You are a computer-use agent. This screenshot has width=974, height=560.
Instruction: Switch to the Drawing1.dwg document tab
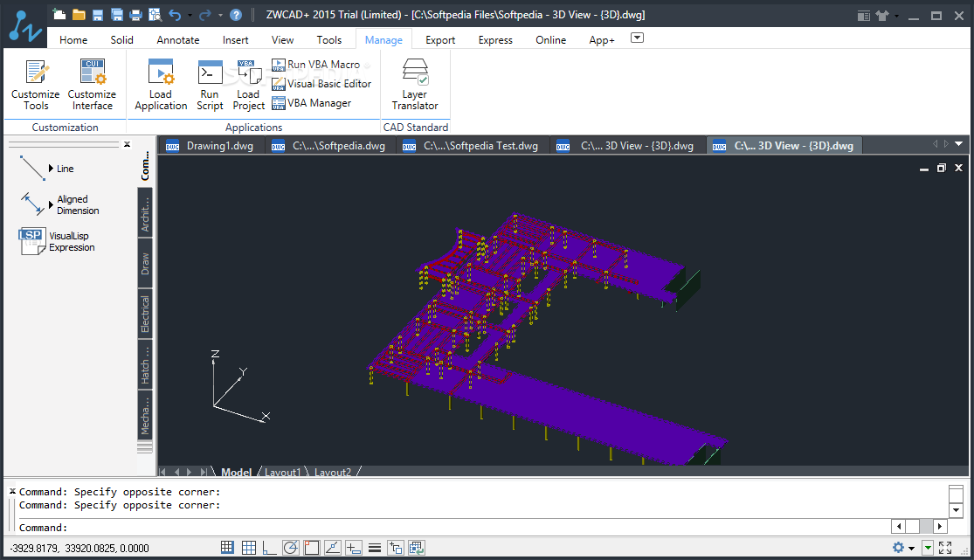tap(211, 146)
